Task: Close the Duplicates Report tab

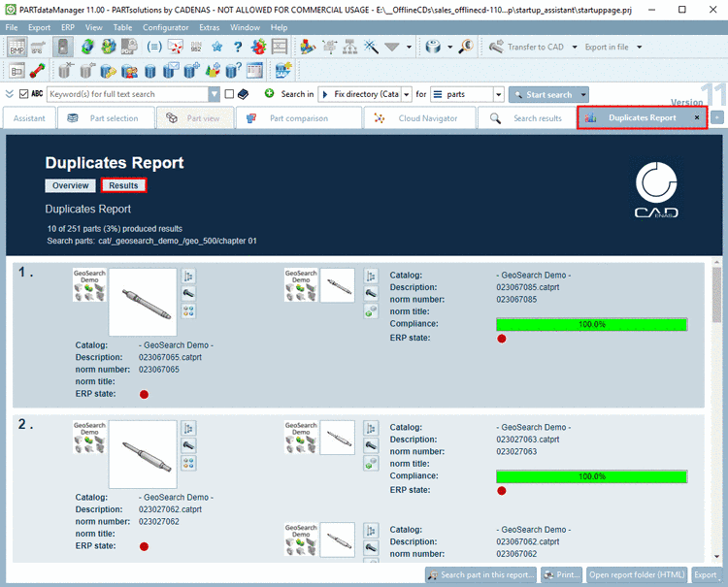Action: 696,117
